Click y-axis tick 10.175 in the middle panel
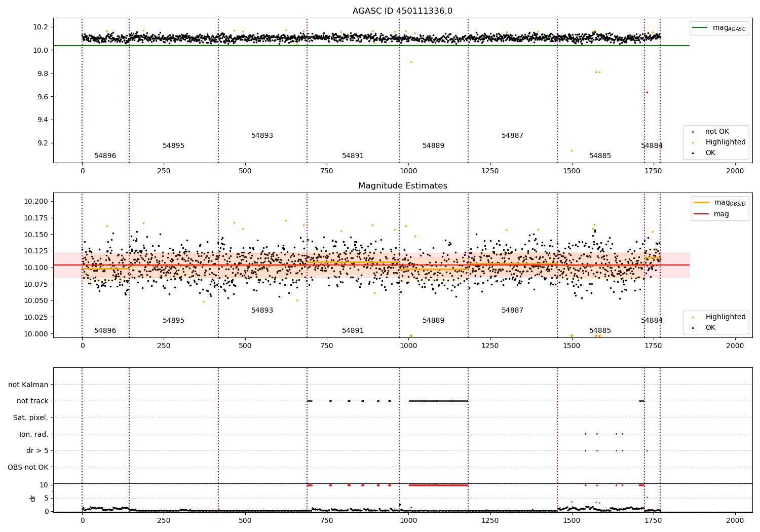 (x=36, y=218)
